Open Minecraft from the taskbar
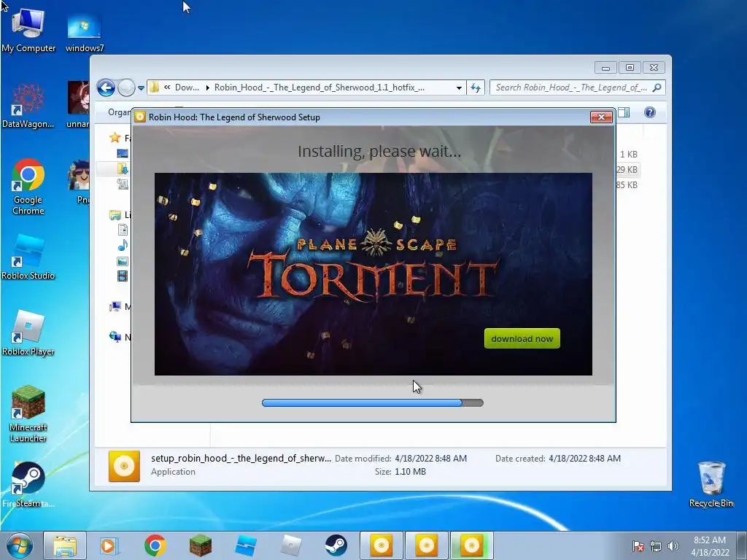This screenshot has height=560, width=747. click(x=201, y=545)
